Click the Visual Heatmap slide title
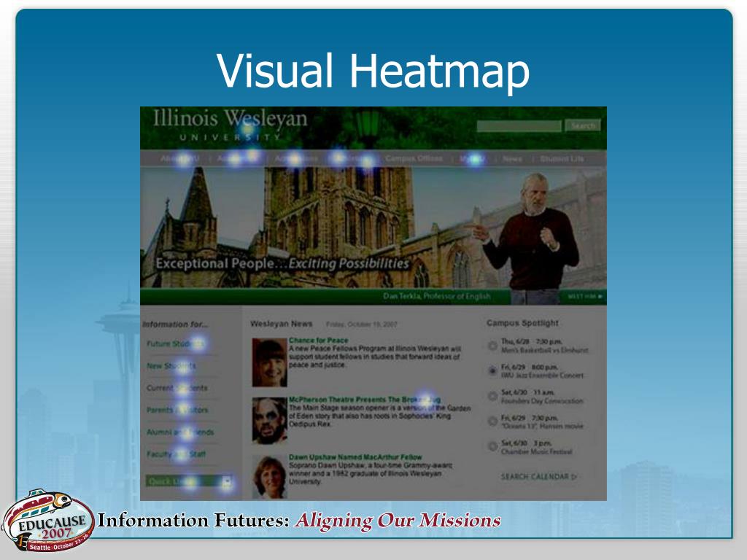 pos(373,71)
